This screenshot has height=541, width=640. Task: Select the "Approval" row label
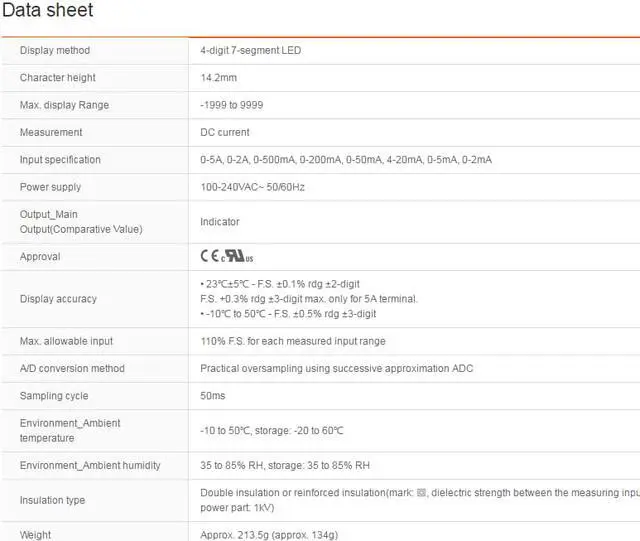click(x=40, y=257)
